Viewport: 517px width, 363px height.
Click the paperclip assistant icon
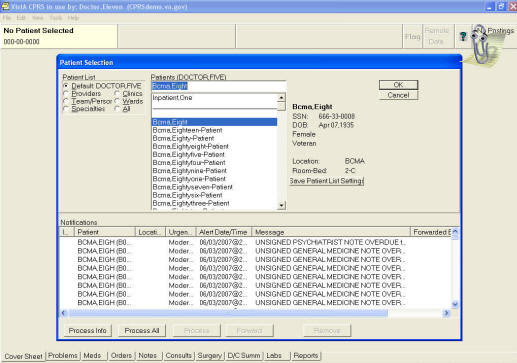tap(480, 44)
